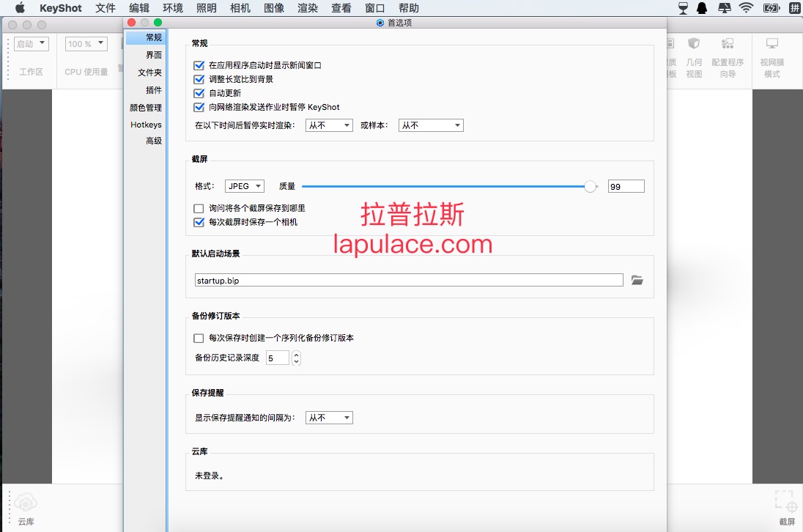The image size is (803, 532).
Task: Select the 颜色管理 preferences tab
Action: click(x=146, y=108)
